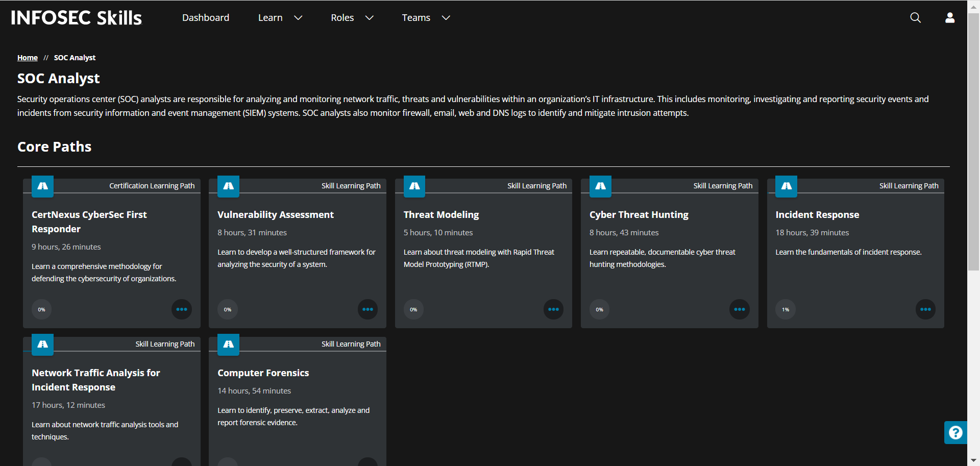Click the Home breadcrumb link
980x466 pixels.
click(x=28, y=58)
